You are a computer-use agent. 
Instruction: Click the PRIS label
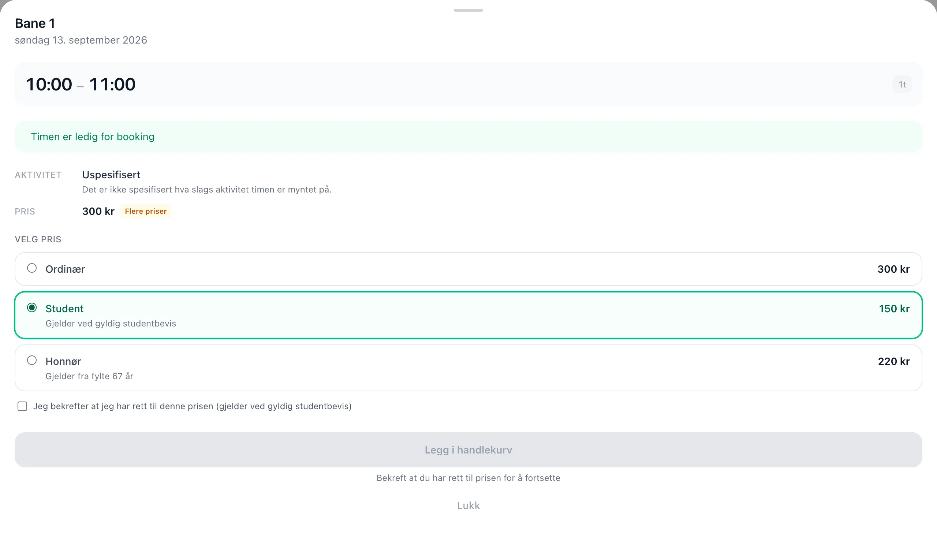25,212
